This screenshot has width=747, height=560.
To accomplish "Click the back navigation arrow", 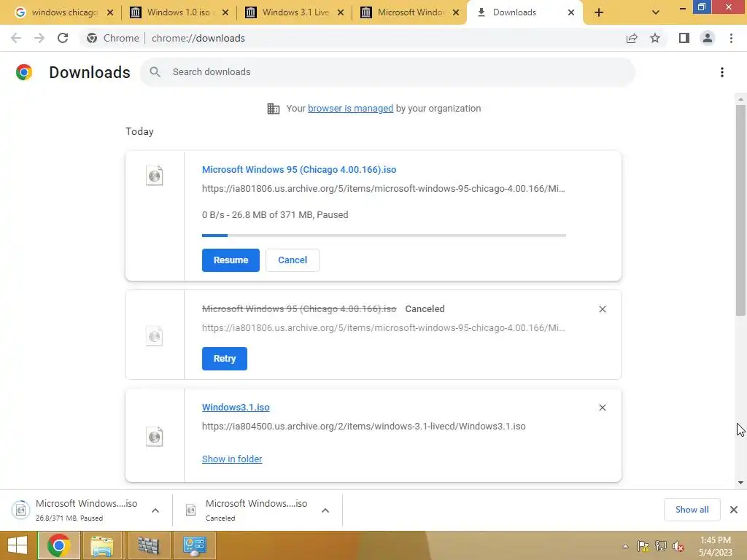I will tap(16, 38).
